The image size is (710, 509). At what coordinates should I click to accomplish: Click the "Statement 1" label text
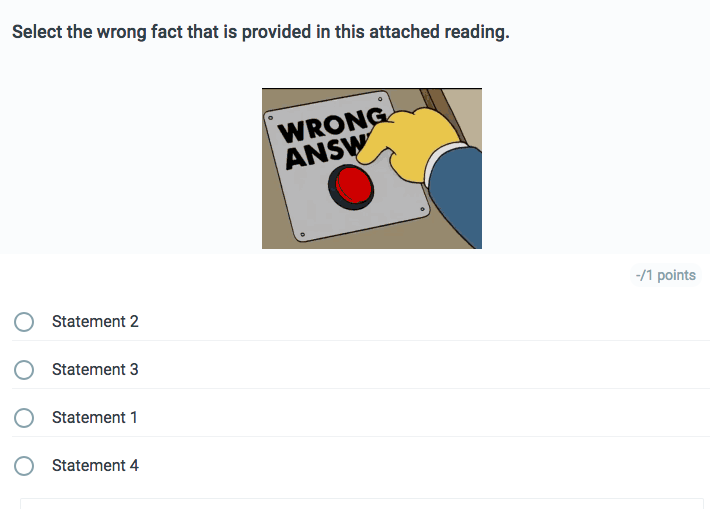click(x=95, y=418)
